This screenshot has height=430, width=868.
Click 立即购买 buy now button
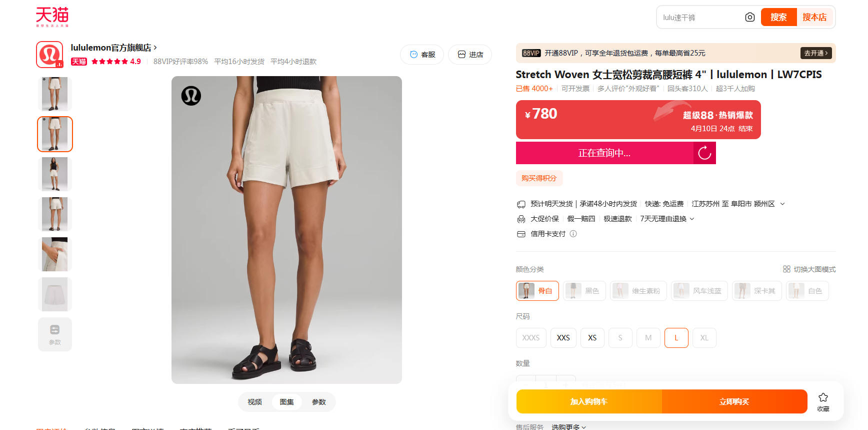tap(734, 401)
